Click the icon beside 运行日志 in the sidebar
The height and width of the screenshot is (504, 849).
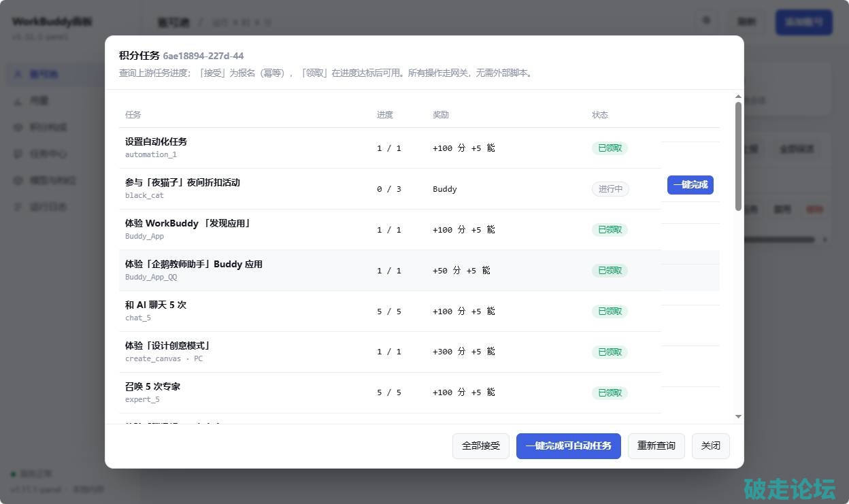coord(18,207)
